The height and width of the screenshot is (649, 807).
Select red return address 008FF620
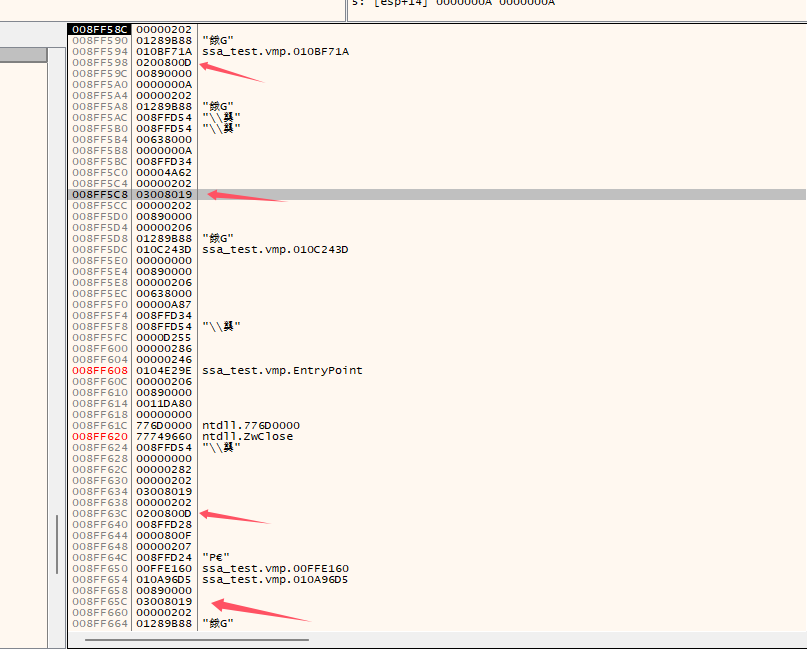point(99,436)
